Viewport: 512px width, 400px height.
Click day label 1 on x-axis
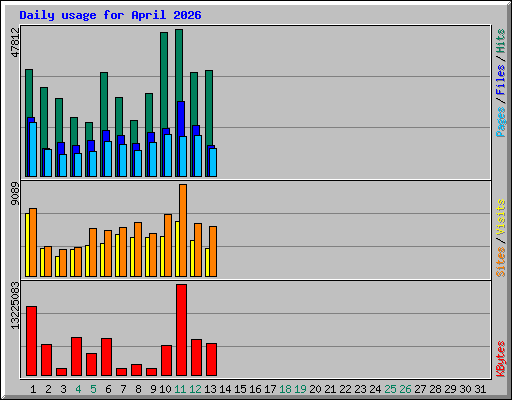(33, 389)
